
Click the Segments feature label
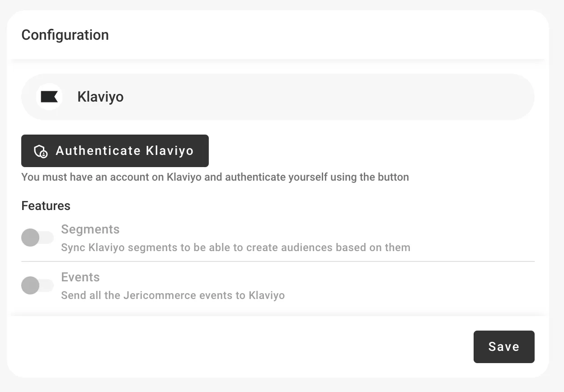(90, 229)
